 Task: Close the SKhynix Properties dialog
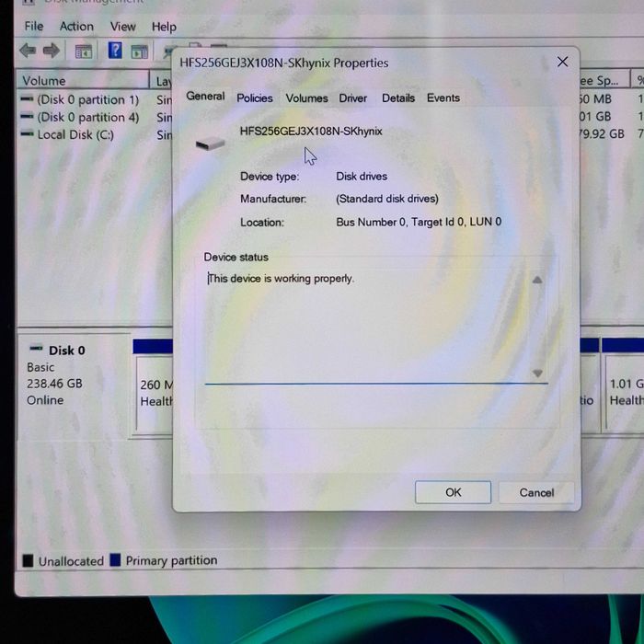pos(562,62)
